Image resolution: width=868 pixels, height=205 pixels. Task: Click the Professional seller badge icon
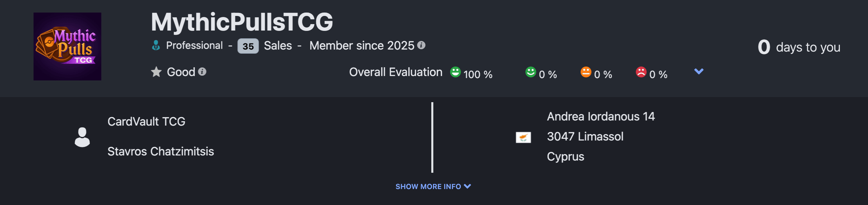pyautogui.click(x=156, y=45)
